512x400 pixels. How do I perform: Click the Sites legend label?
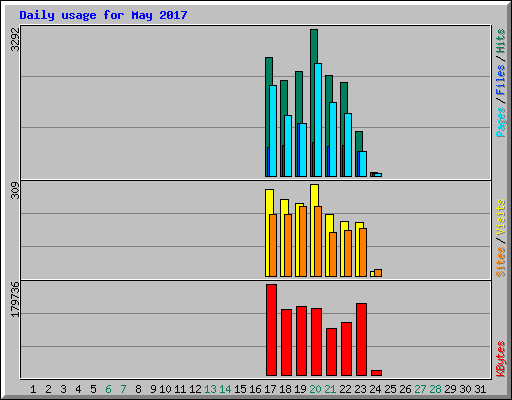coord(500,262)
